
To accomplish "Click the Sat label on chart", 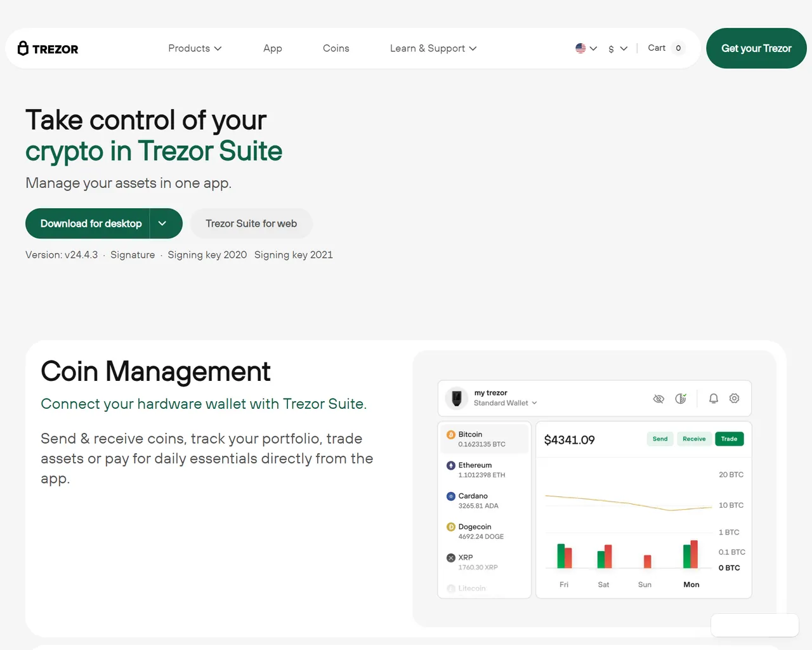I will (x=603, y=585).
